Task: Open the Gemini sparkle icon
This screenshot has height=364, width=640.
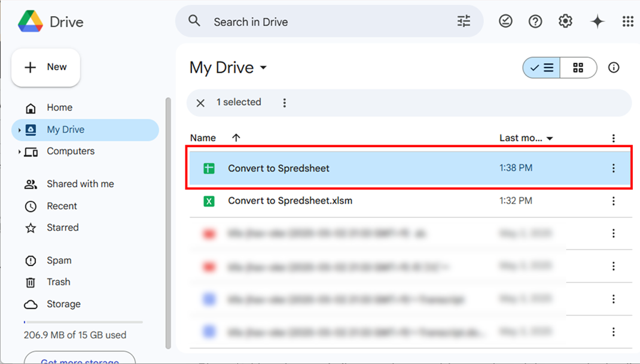Action: (597, 22)
